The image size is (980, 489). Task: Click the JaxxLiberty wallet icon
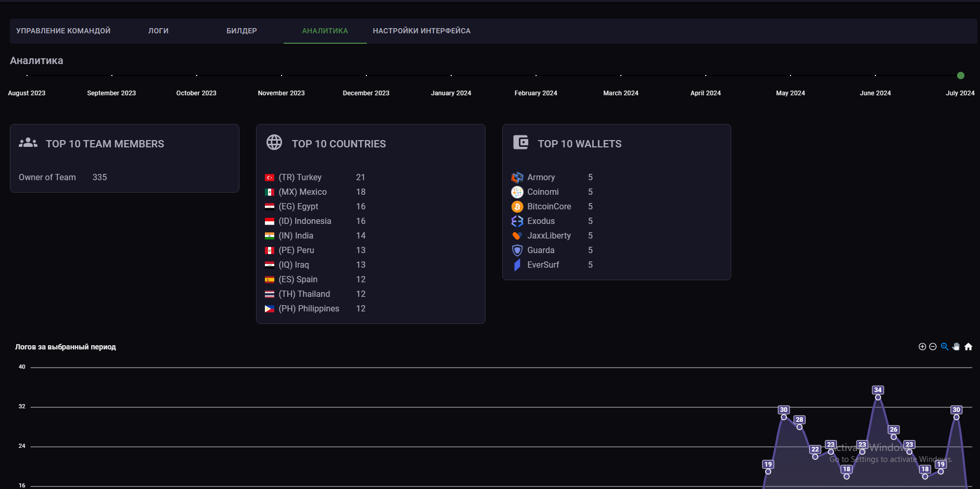pyautogui.click(x=517, y=236)
